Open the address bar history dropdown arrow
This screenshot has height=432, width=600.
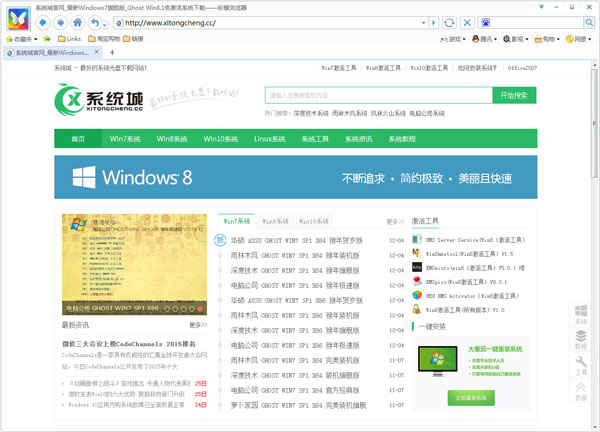424,23
